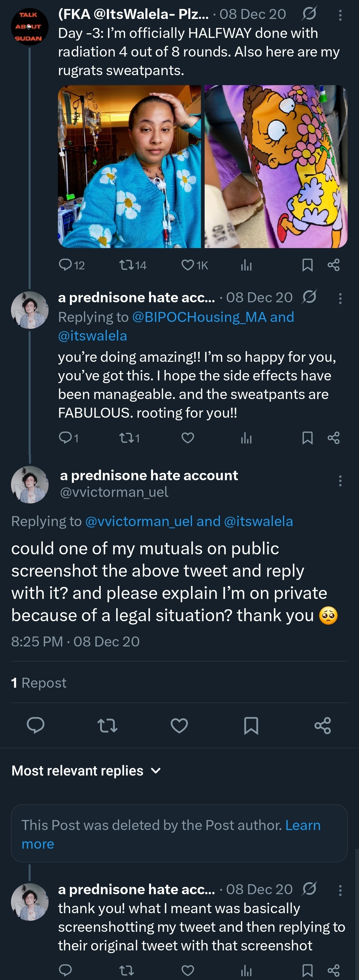Open three-dot menu on 'thank you' reply
The image size is (359, 980).
[x=340, y=890]
